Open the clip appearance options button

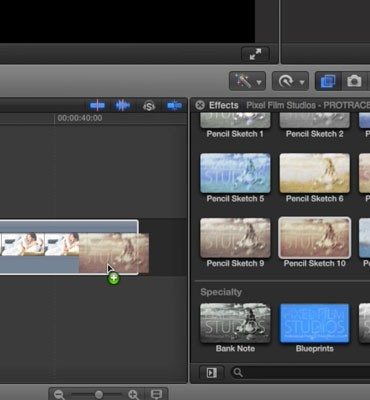[x=156, y=394]
